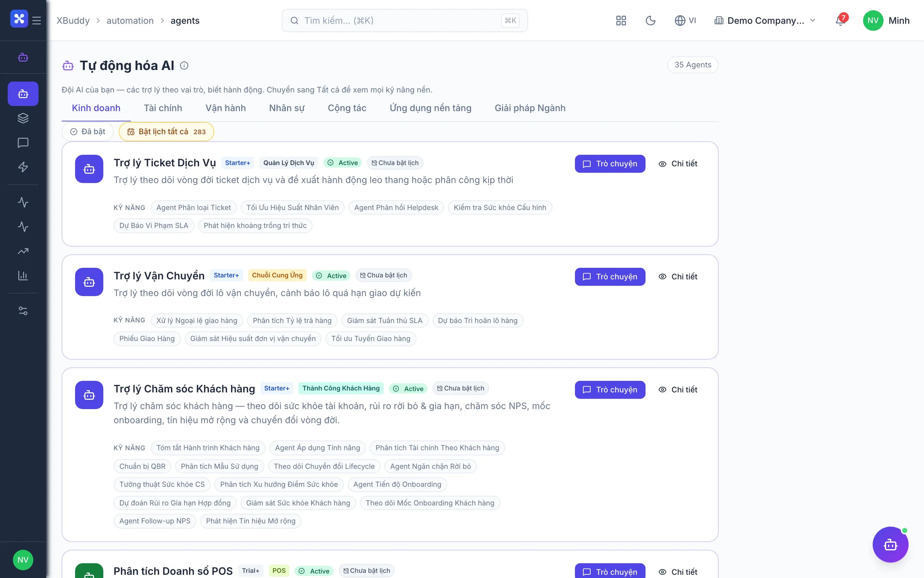Click the Trợ lý Ticket Dịch Vụ bot icon

(89, 169)
